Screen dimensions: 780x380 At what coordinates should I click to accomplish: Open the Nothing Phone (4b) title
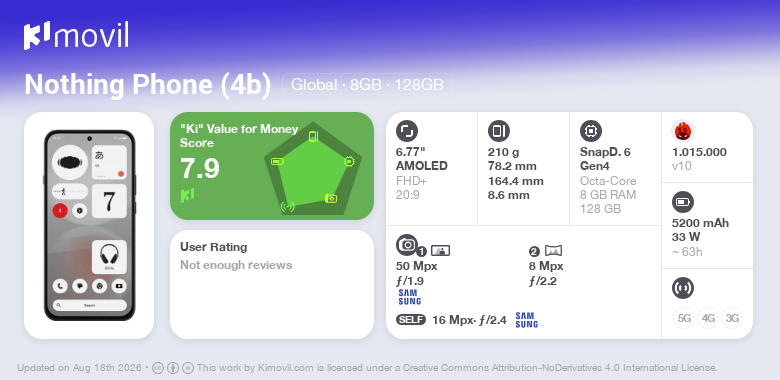[148, 85]
